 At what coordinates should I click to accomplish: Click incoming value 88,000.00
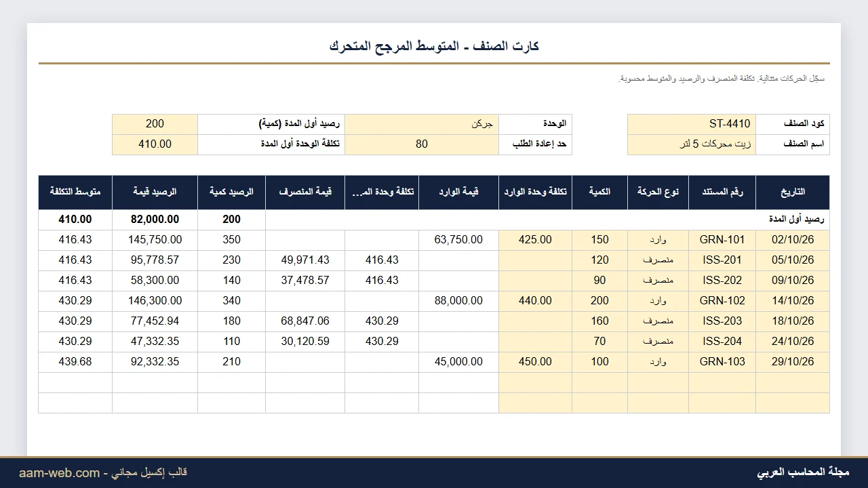(x=458, y=301)
